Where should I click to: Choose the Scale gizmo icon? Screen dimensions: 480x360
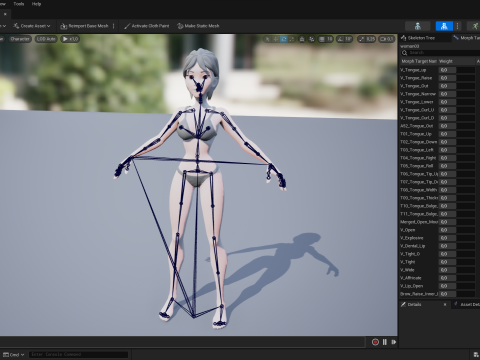tap(292, 39)
